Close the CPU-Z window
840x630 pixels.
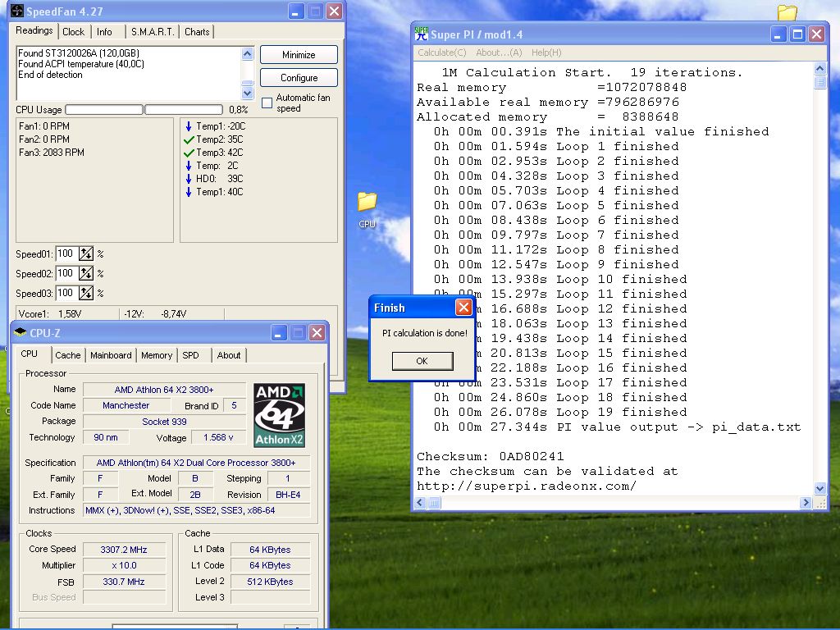pos(317,333)
